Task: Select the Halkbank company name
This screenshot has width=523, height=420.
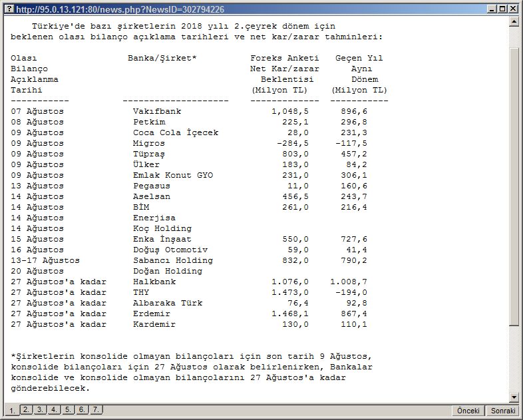Action: tap(154, 282)
